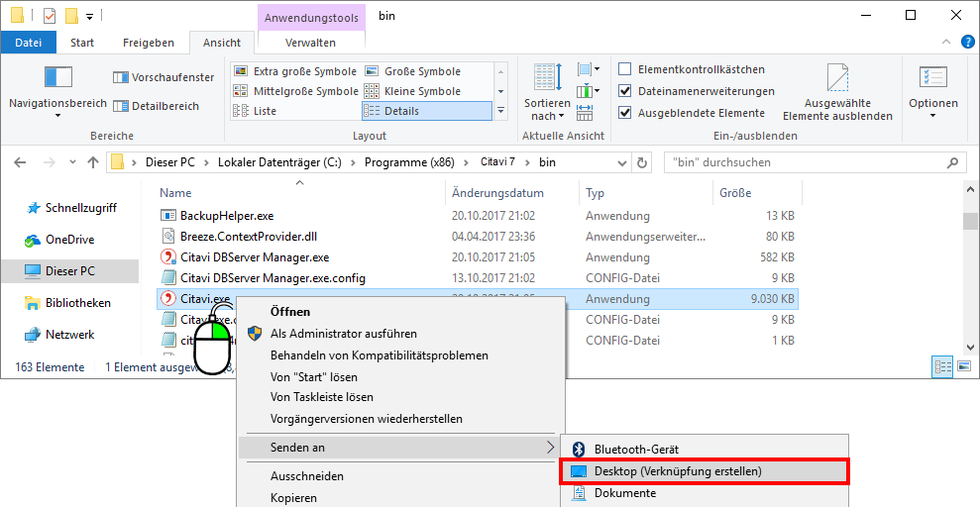Click the "bin" durchsuchen search field
Screen dimensions: 980x507
pos(815,163)
